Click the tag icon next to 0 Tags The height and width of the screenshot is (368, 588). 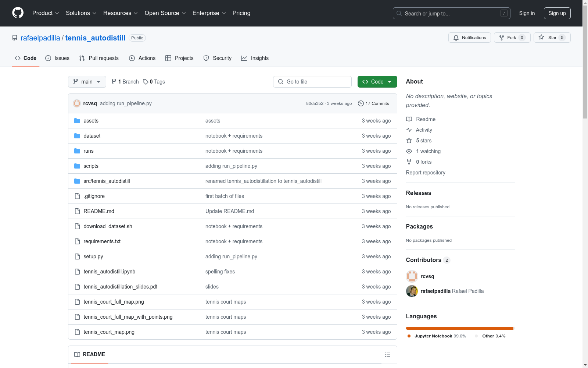pos(146,82)
